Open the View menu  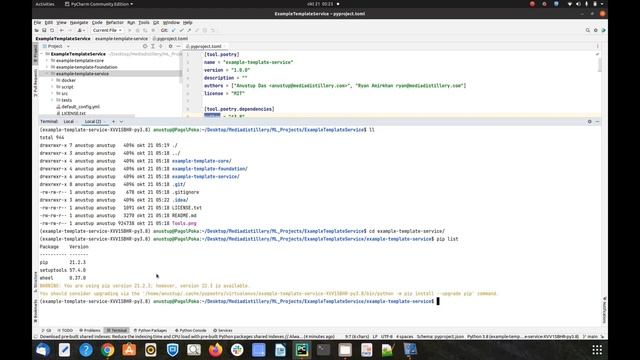pos(61,22)
